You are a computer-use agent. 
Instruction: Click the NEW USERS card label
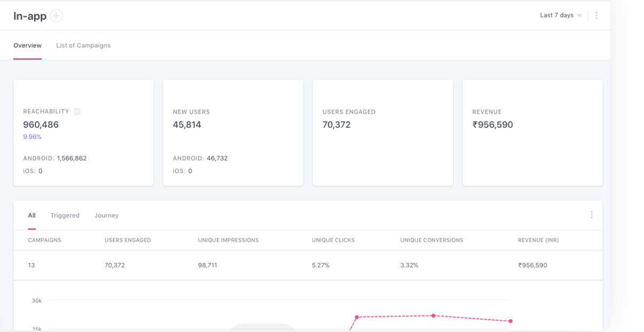pyautogui.click(x=191, y=112)
